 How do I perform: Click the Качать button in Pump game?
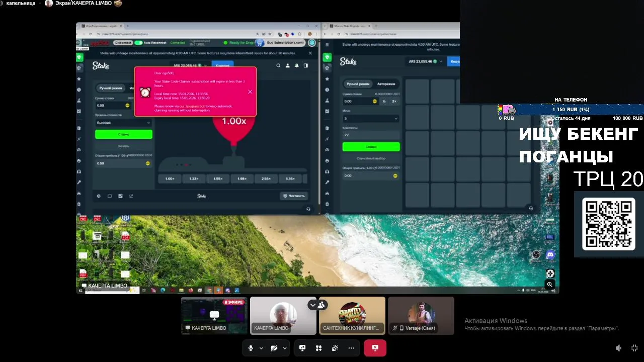click(123, 146)
